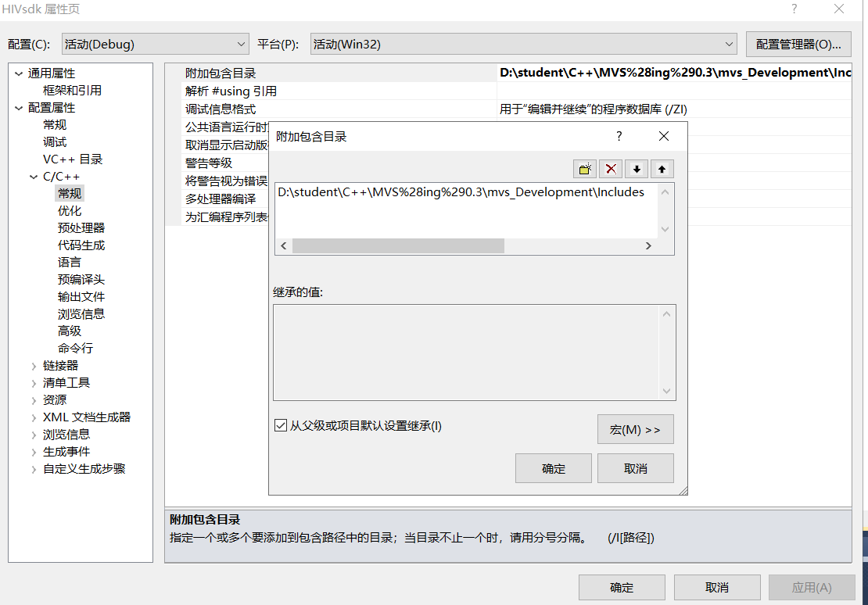Viewport: 868px width, 605px height.
Task: Click the 宏(M) >> button
Action: point(636,430)
